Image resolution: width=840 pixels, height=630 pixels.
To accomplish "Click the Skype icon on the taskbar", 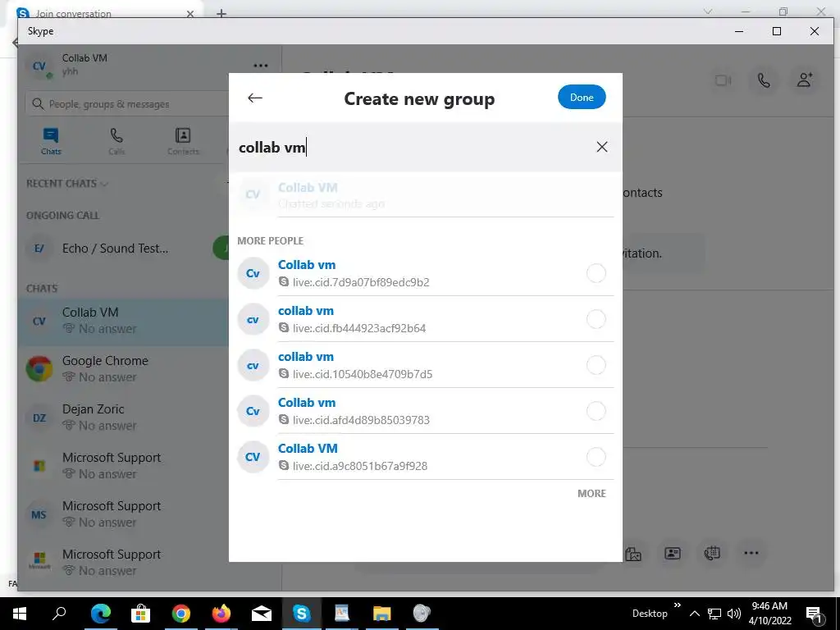I will 302,614.
